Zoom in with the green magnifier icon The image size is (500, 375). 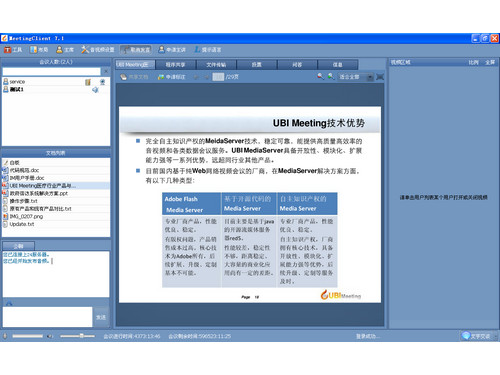click(x=330, y=76)
